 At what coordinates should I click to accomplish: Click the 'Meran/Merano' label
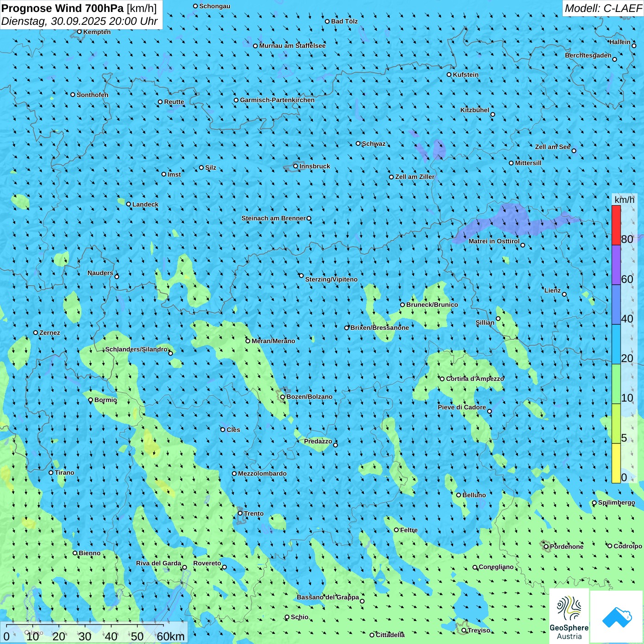(x=273, y=341)
